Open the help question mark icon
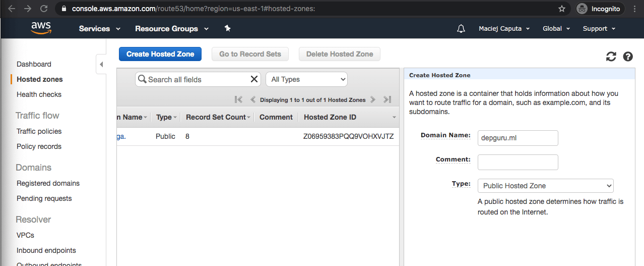Screen dimensions: 644x266 point(628,57)
